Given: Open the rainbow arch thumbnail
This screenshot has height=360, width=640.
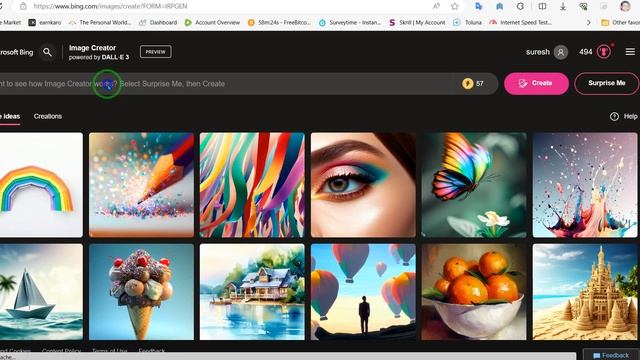Looking at the screenshot, I should point(41,185).
